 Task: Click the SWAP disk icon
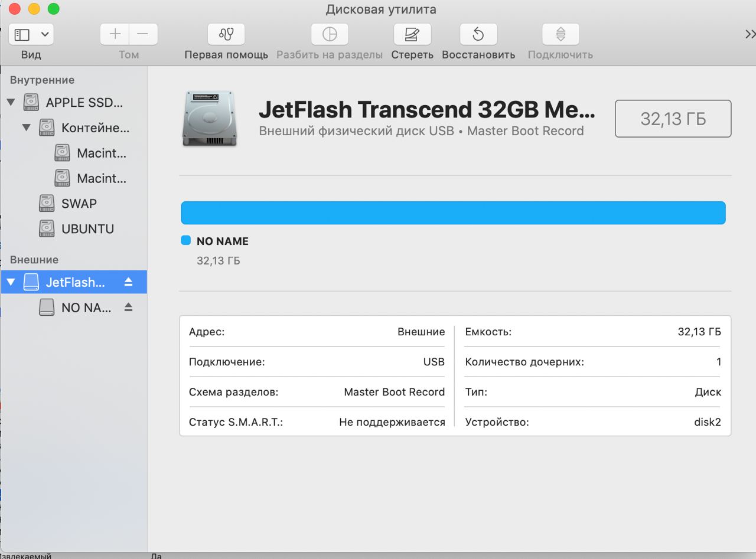click(x=47, y=204)
